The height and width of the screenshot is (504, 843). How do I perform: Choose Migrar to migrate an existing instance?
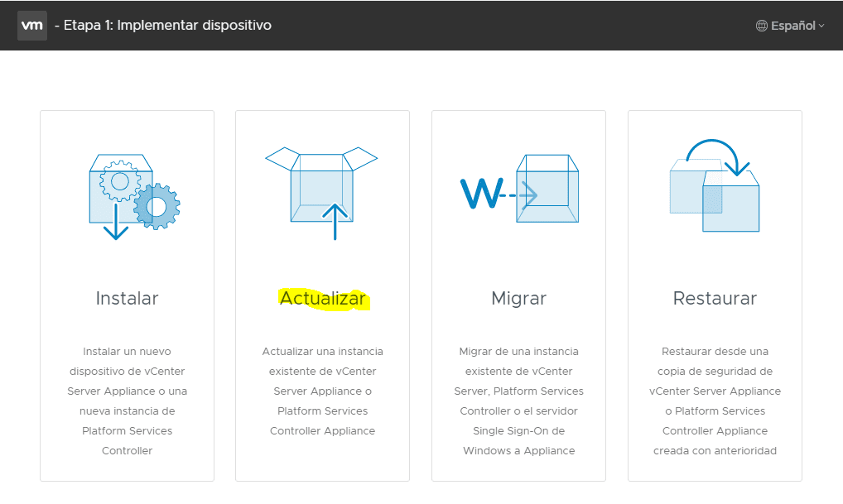click(518, 298)
